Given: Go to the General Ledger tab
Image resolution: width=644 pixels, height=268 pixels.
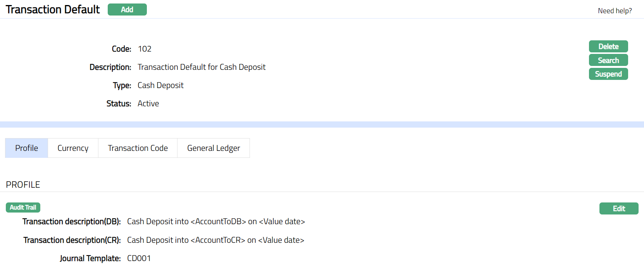Looking at the screenshot, I should point(214,148).
